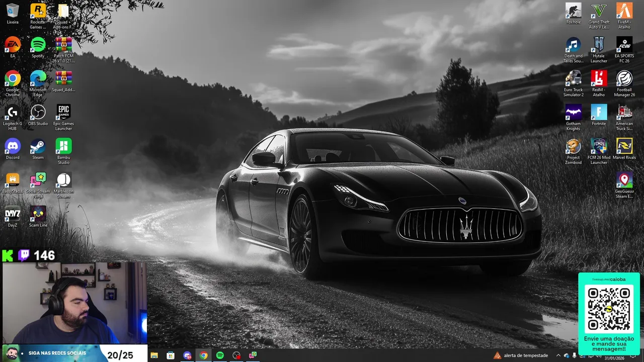Viewport: 644px width, 362px height.
Task: Open the Social Stream Ninja taskbar icon
Action: pyautogui.click(x=253, y=355)
